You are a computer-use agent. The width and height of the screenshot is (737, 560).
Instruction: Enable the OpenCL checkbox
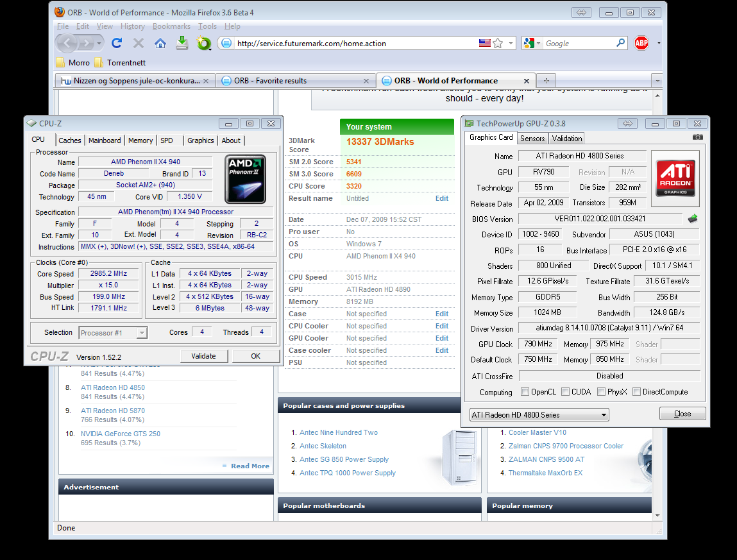(x=525, y=392)
